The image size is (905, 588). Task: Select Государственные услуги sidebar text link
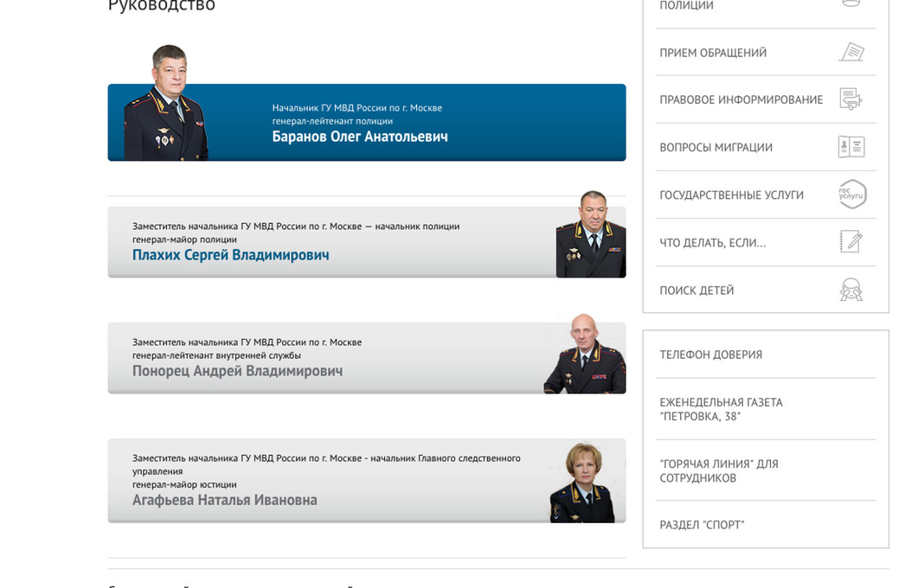731,195
